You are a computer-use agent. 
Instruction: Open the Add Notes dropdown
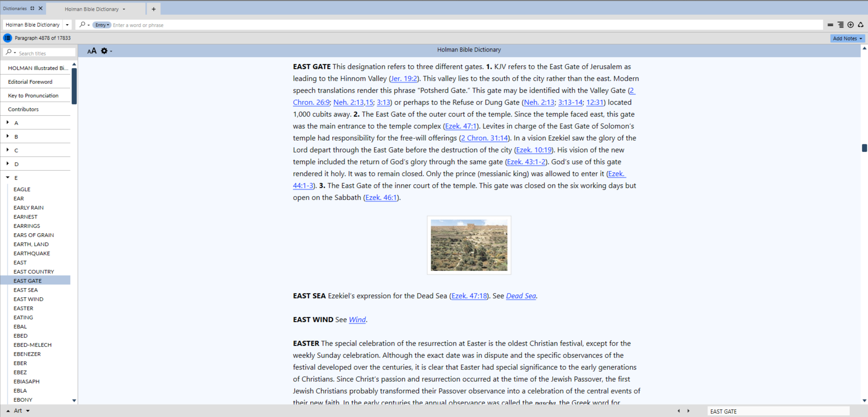847,39
